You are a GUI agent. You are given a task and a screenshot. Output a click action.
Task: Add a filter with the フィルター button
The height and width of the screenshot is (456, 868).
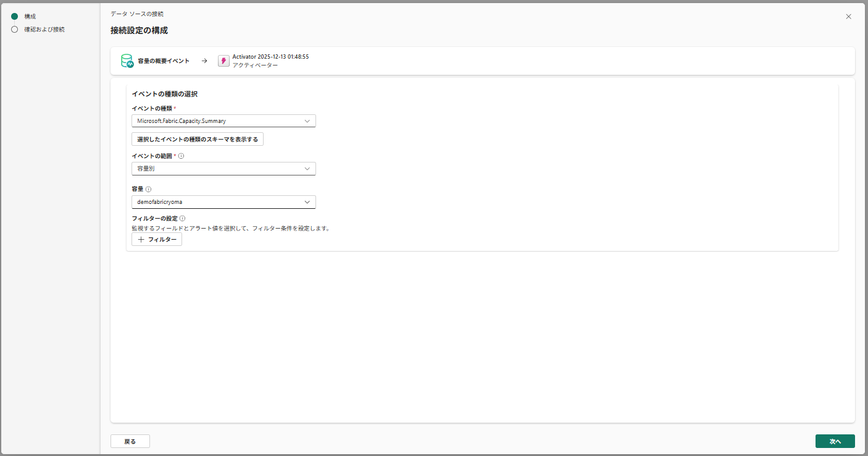[x=157, y=239]
